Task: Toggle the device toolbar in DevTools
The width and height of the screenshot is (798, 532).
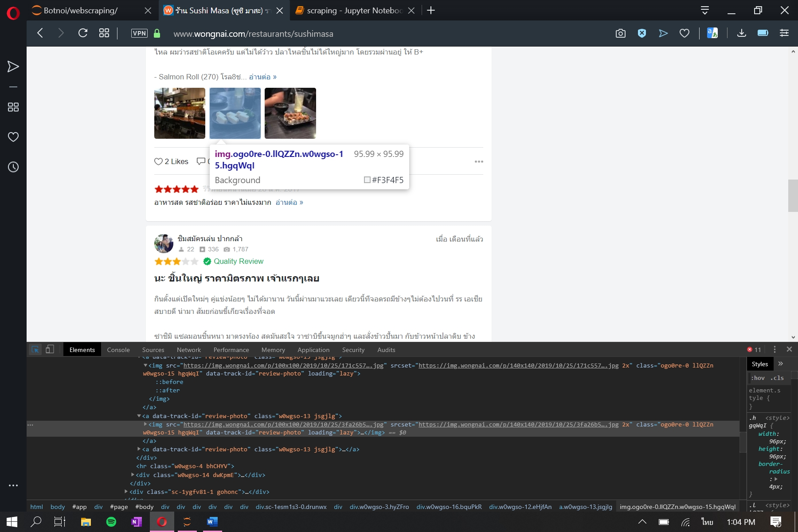Action: click(50, 350)
